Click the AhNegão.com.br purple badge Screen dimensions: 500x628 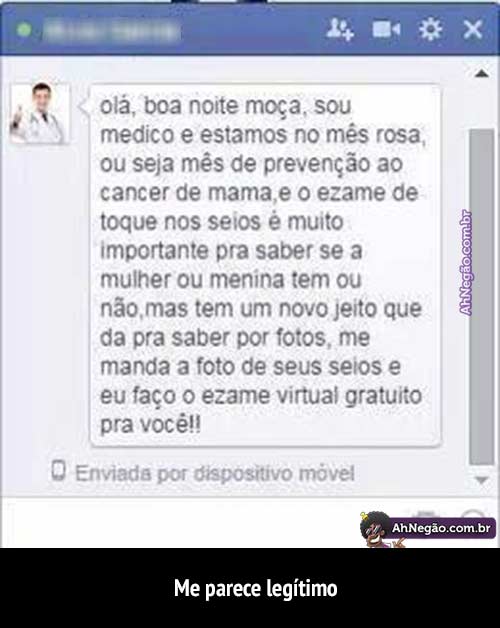(x=441, y=528)
